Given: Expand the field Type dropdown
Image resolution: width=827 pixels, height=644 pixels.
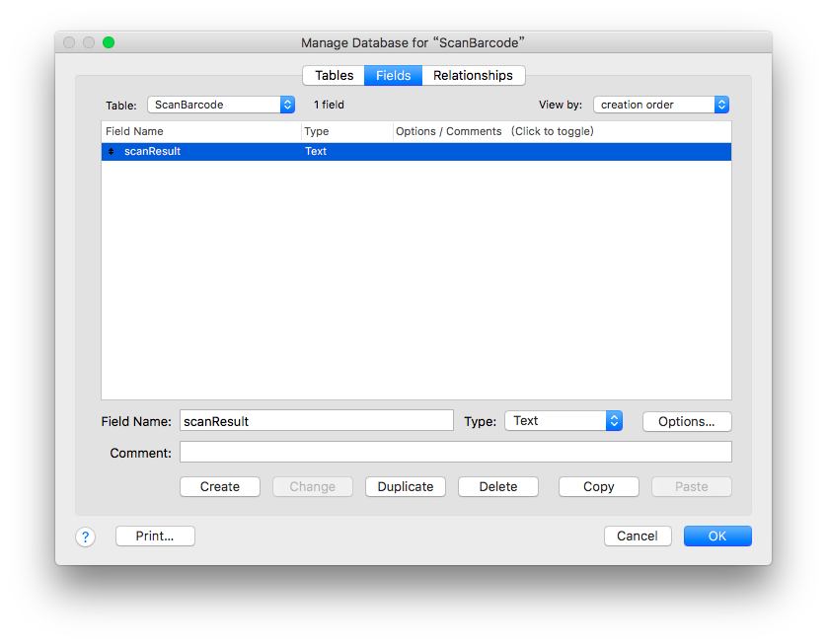Looking at the screenshot, I should 564,421.
